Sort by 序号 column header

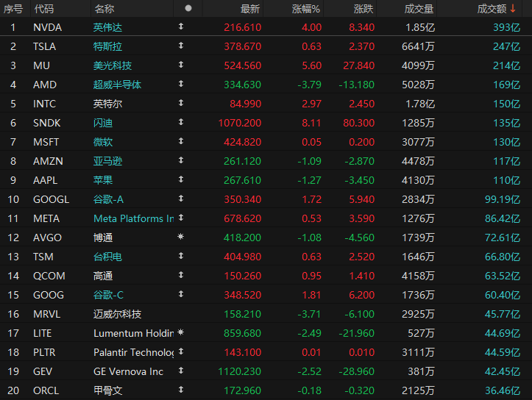pos(13,9)
